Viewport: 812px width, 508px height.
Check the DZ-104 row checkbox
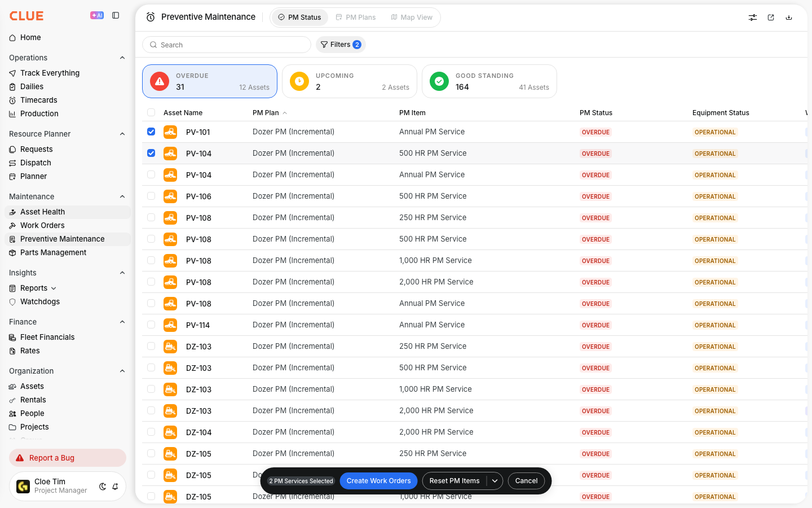click(x=151, y=432)
